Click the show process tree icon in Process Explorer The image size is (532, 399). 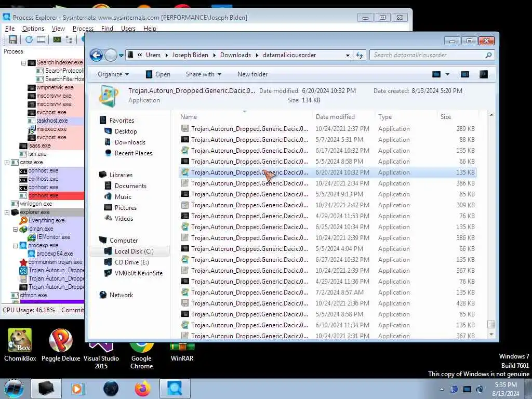[x=69, y=39]
